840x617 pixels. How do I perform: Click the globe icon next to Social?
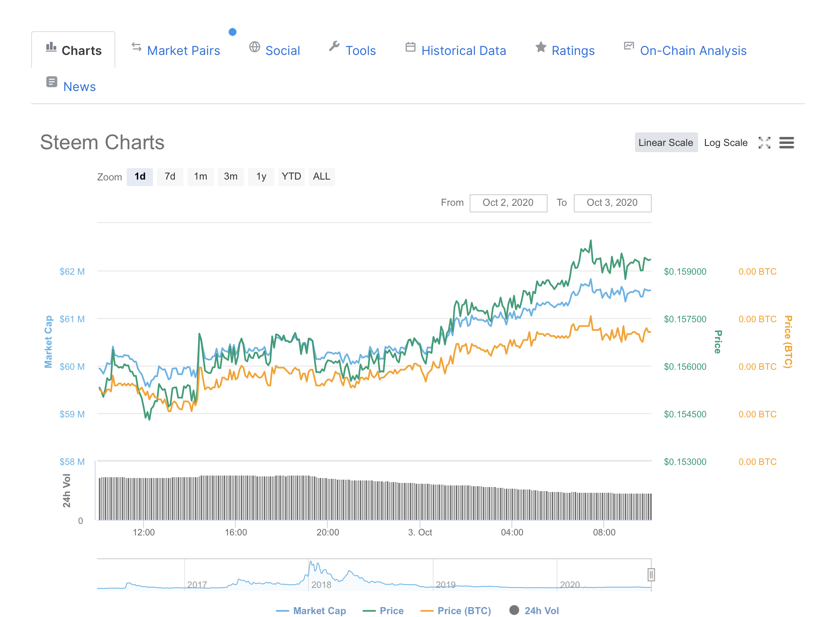click(x=255, y=47)
